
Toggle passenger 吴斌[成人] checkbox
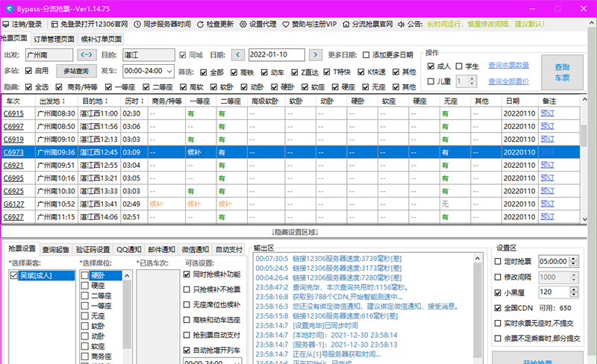13,275
